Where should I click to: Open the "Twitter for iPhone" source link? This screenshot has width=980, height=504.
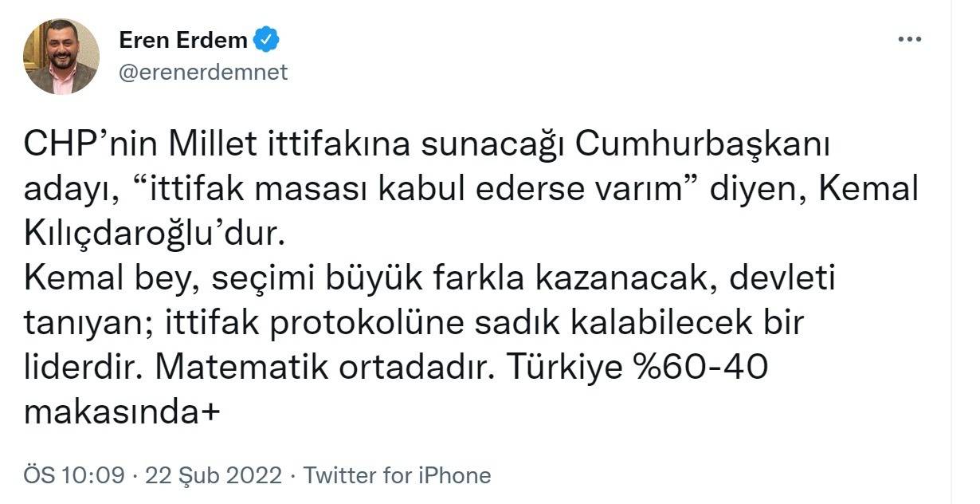398,476
